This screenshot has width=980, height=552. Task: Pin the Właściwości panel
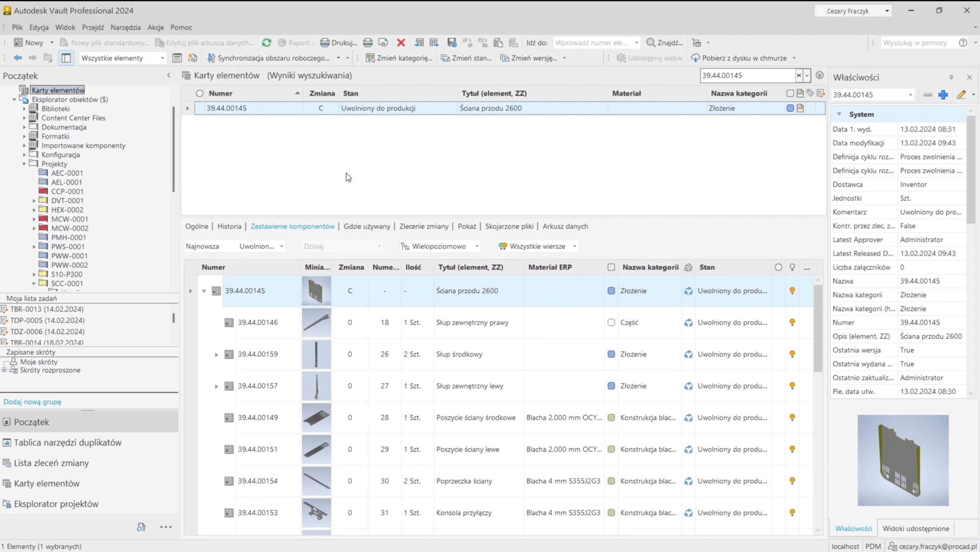951,77
